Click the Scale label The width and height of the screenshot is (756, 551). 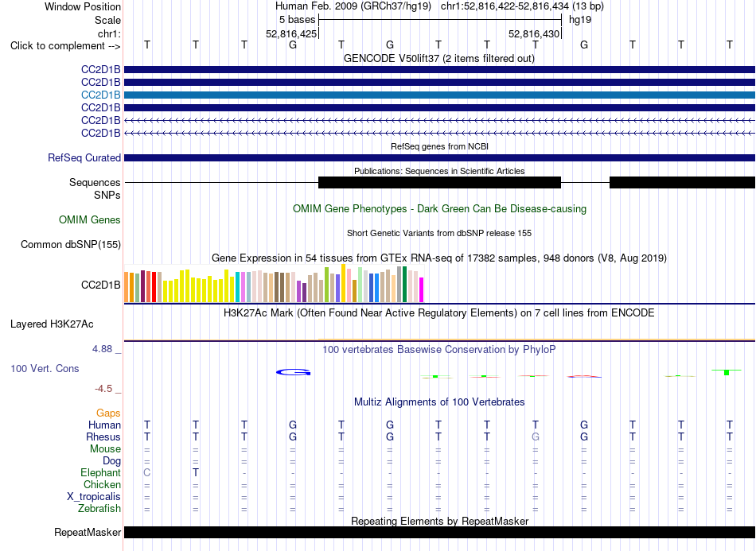[x=107, y=20]
